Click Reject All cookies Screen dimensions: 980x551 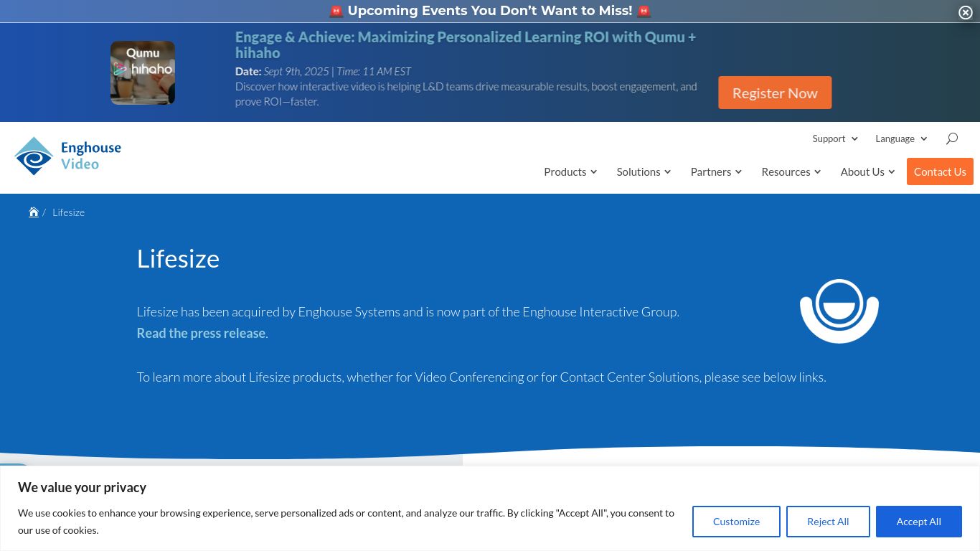pyautogui.click(x=828, y=522)
